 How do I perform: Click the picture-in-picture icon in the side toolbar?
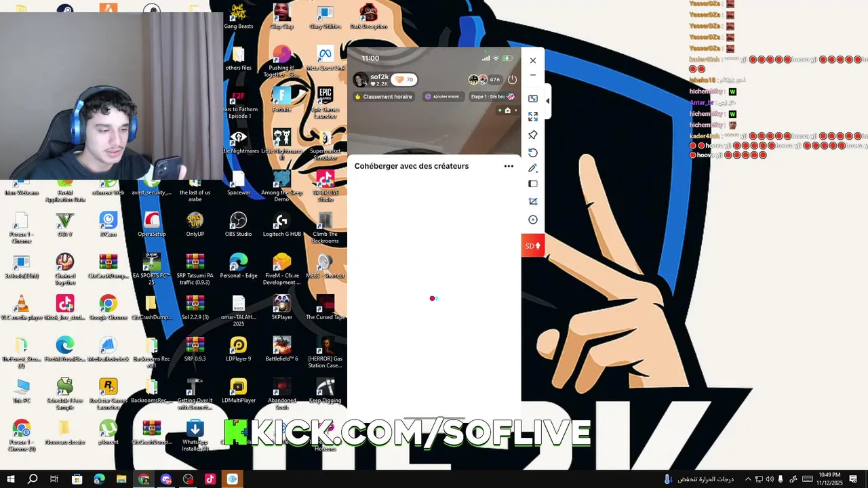point(533,99)
